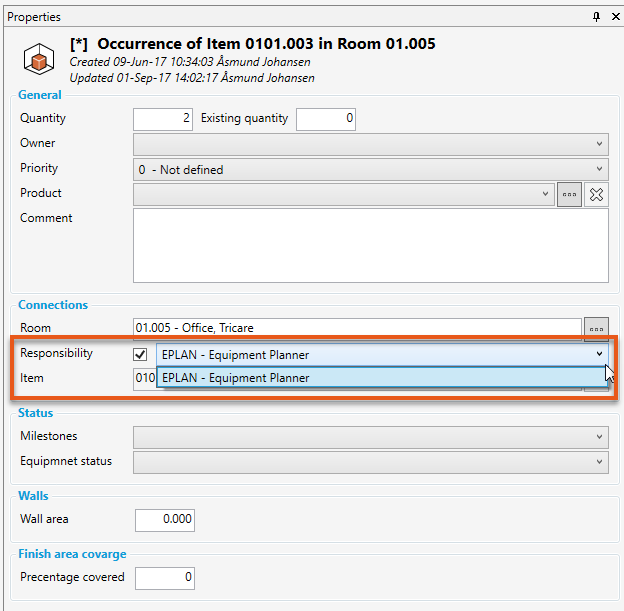
Task: Collapse the Responsibility dropdown arrow
Action: point(599,354)
